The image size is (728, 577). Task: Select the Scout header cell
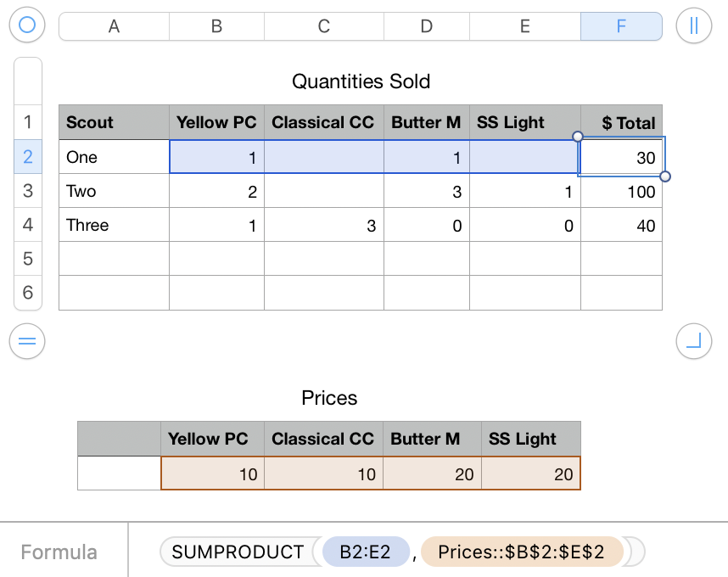(x=114, y=123)
